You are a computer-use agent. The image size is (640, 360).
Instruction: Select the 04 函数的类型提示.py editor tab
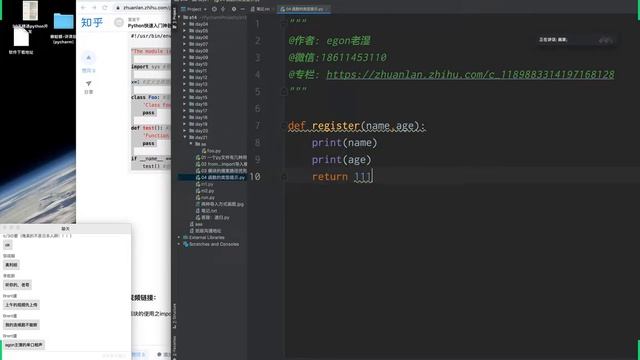tap(304, 9)
